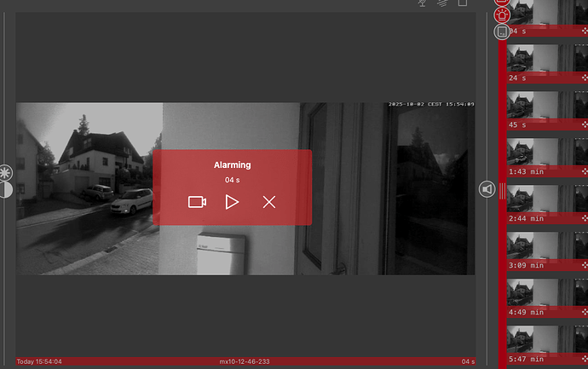Open contrast half-circle icon
Viewport: 588px width, 369px height.
click(x=5, y=190)
